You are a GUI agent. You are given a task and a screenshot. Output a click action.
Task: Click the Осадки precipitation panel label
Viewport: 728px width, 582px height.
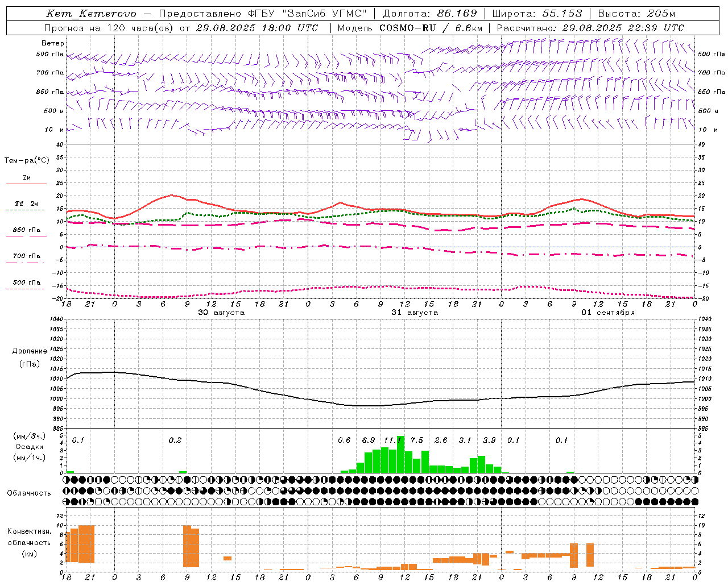point(29,447)
